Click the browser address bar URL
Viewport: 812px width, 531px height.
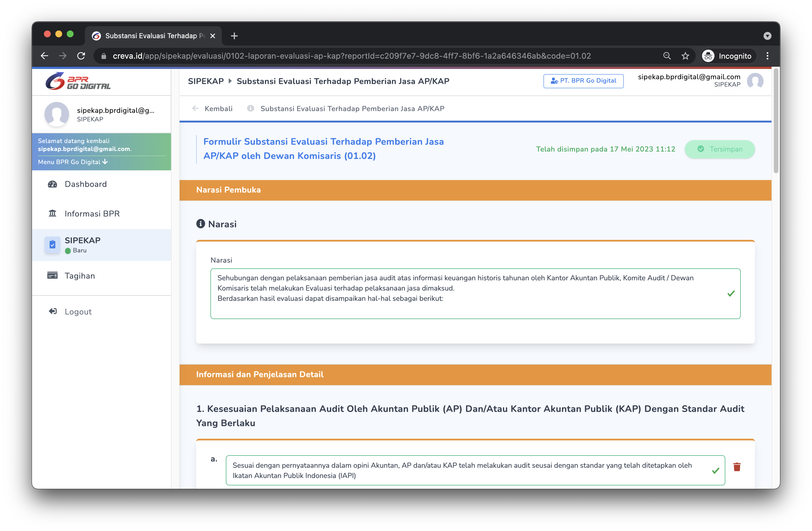(x=352, y=56)
